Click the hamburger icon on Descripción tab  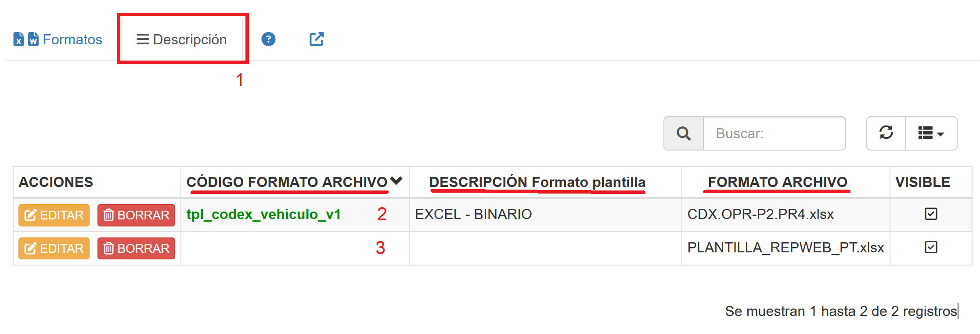(143, 40)
